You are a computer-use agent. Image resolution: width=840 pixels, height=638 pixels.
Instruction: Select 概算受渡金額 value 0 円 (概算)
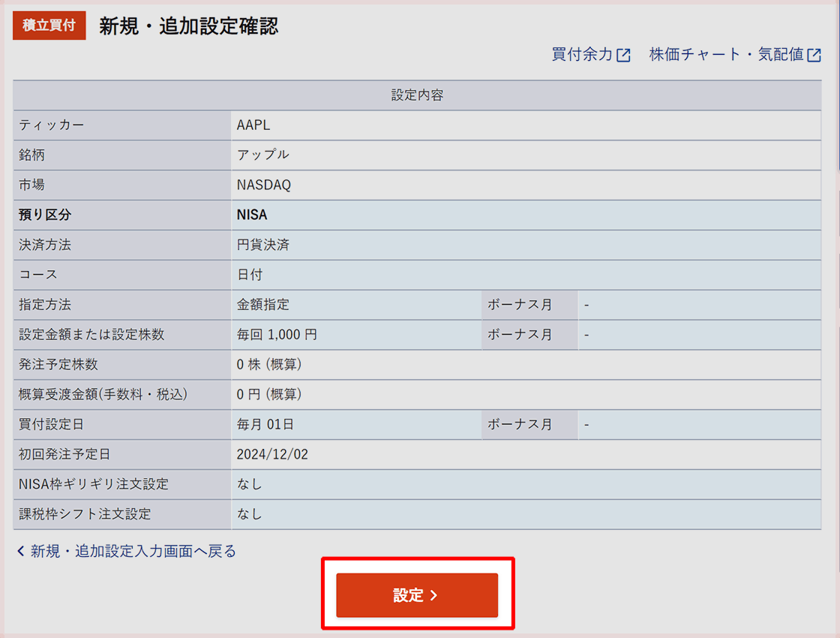point(269,395)
